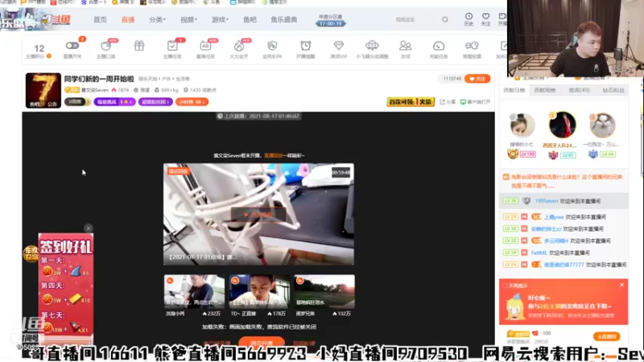644x362 pixels.
Task: Open 关注 heart icon in header
Action: tap(486, 19)
